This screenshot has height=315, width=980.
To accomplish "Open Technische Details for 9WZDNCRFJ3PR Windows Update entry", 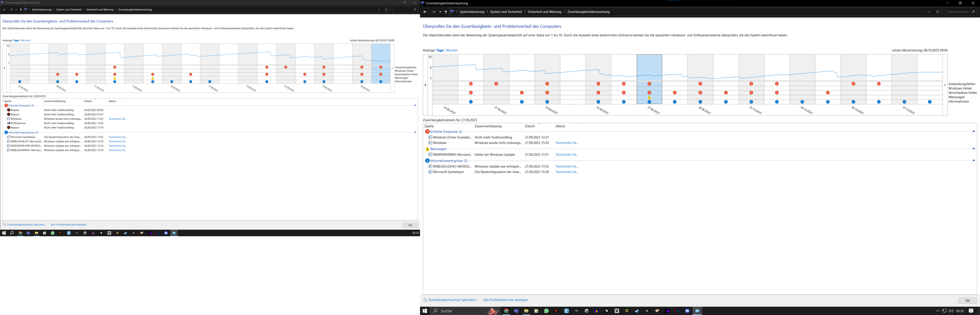I will (x=118, y=146).
